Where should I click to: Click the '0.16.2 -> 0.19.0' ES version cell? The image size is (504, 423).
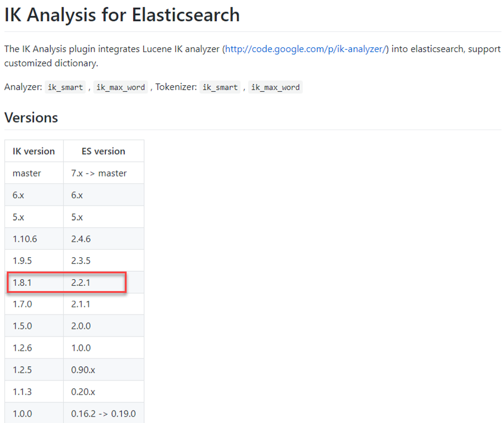click(104, 413)
